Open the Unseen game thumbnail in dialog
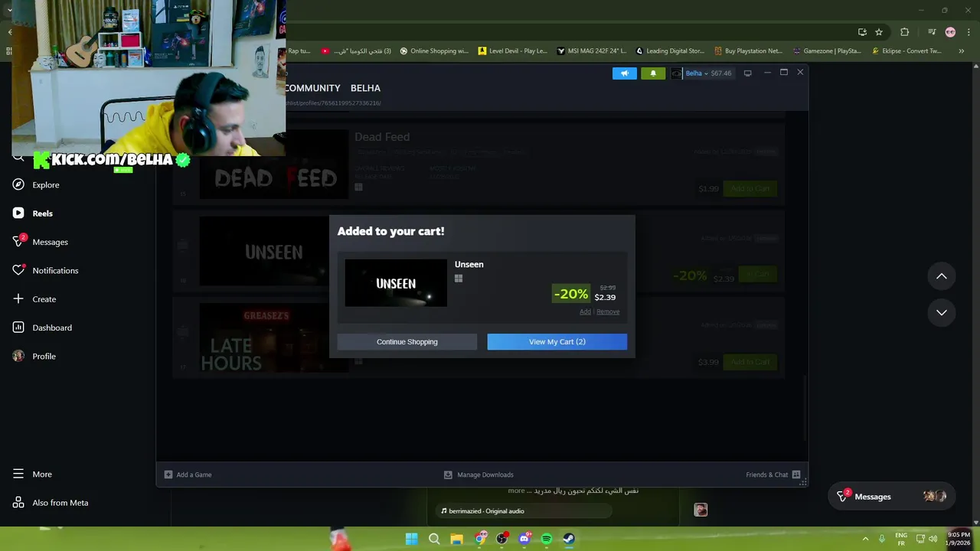 pyautogui.click(x=396, y=283)
